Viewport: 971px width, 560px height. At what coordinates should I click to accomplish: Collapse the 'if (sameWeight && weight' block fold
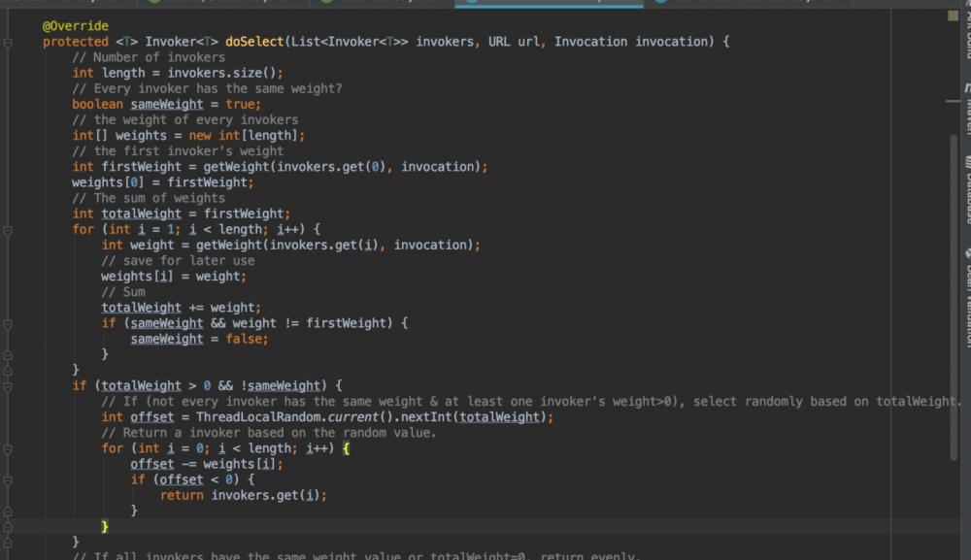(x=8, y=324)
